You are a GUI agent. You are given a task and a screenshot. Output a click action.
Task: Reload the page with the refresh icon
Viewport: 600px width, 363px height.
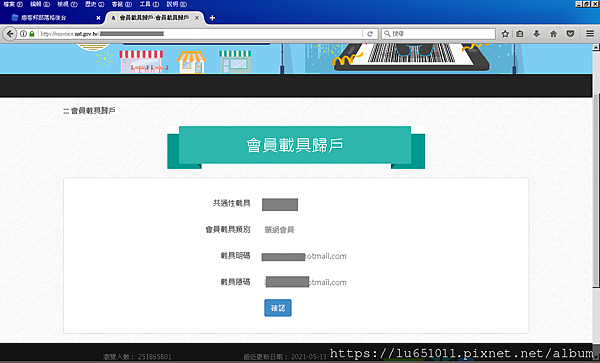[370, 34]
